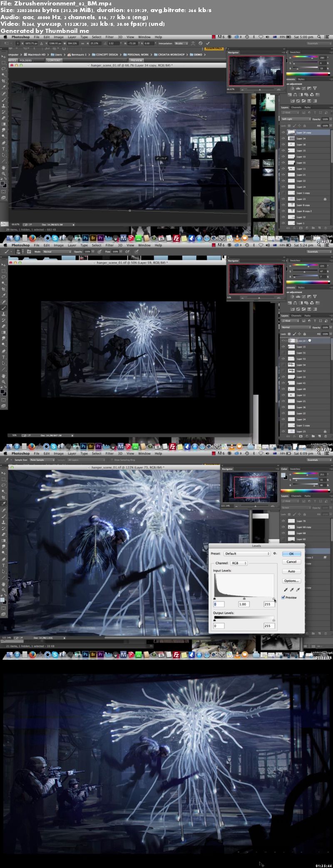Open the Point Sample size dropdown
Viewport: 333px width, 868px height.
coord(42,460)
